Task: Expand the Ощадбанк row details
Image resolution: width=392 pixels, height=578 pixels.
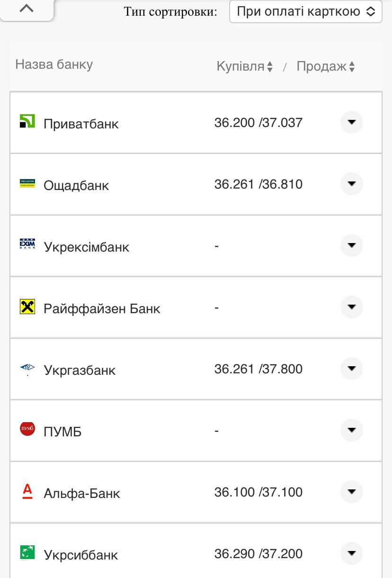Action: 351,184
